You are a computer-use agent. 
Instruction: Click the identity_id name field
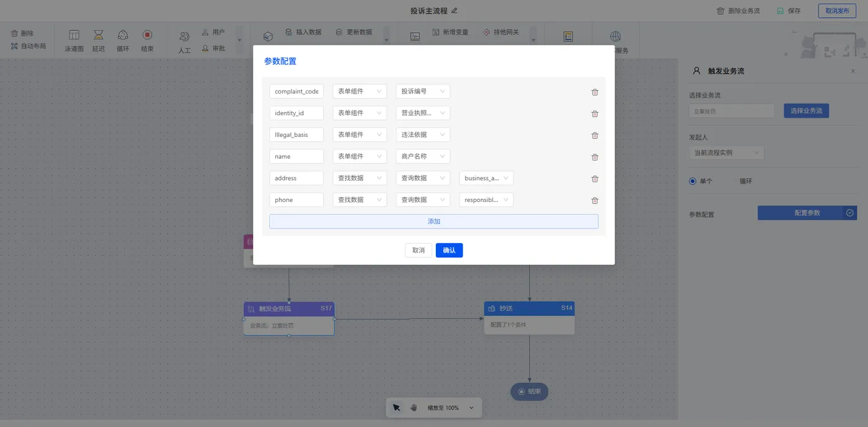pyautogui.click(x=296, y=113)
